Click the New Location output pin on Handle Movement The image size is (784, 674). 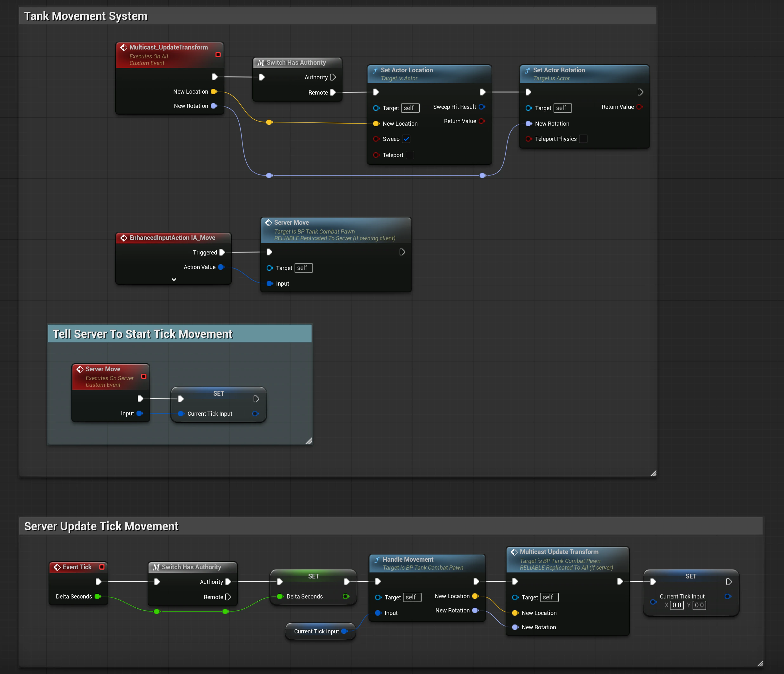(x=475, y=596)
